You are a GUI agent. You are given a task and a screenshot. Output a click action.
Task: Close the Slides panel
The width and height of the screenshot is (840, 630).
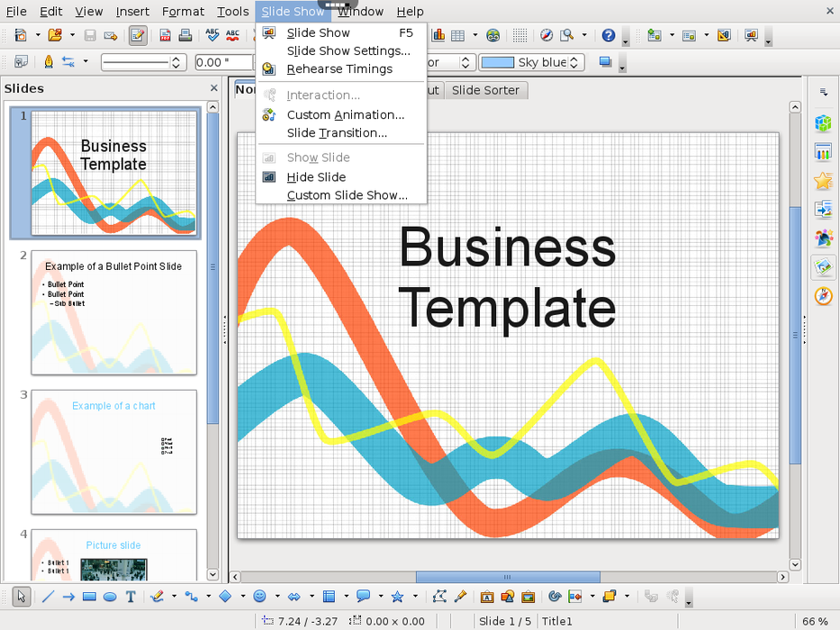(213, 88)
